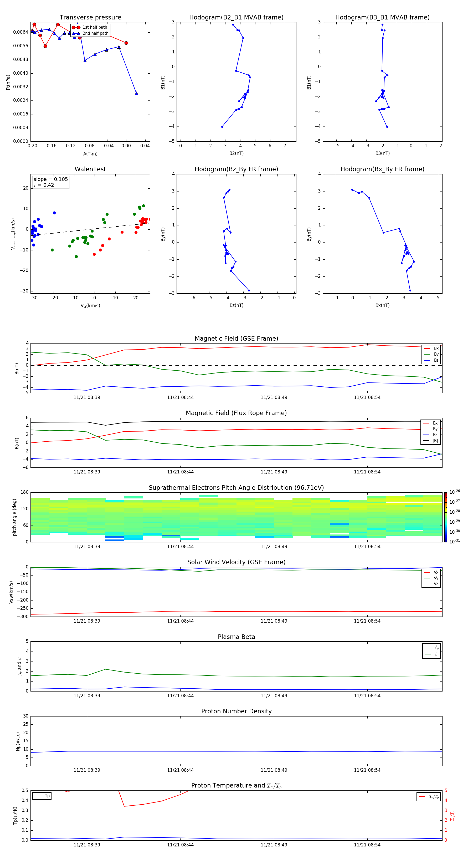Click the βp legend entry in Plasma Beta
This screenshot has width=473, height=868.
click(431, 647)
